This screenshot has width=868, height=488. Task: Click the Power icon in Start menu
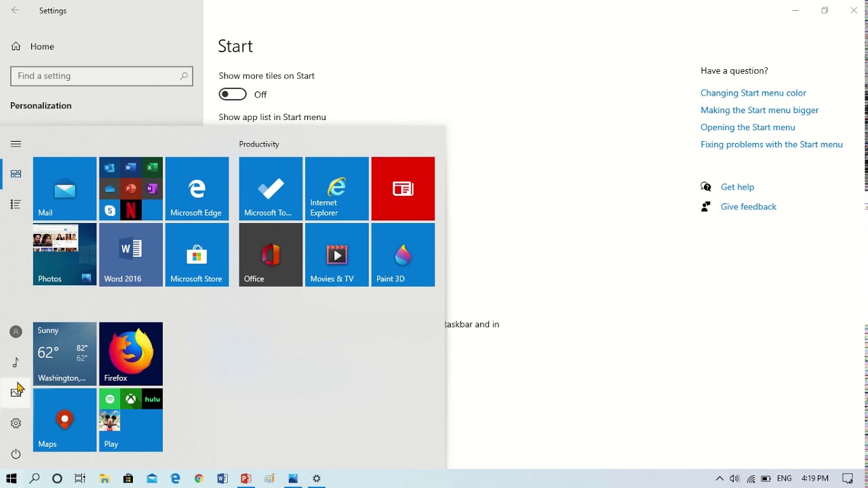pyautogui.click(x=16, y=454)
